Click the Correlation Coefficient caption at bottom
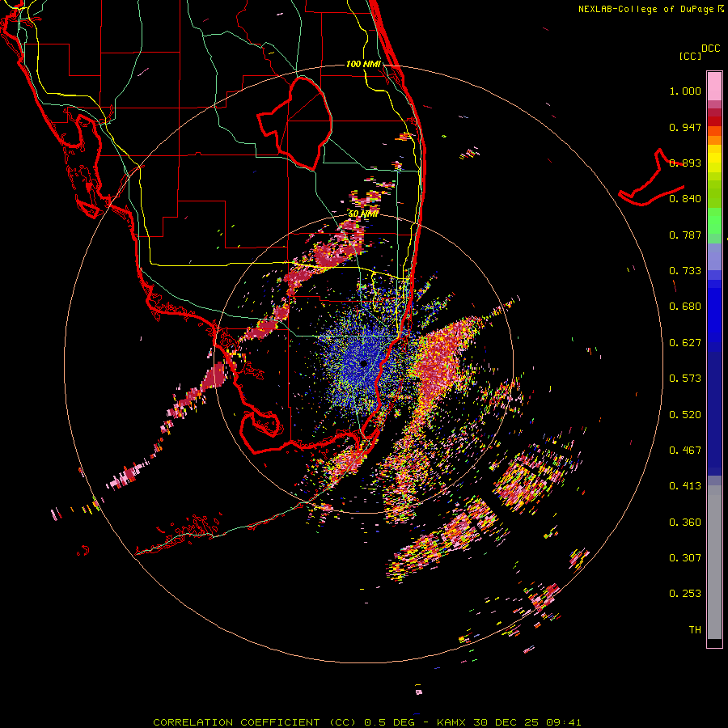Screen dimensions: 728x728 point(366,722)
